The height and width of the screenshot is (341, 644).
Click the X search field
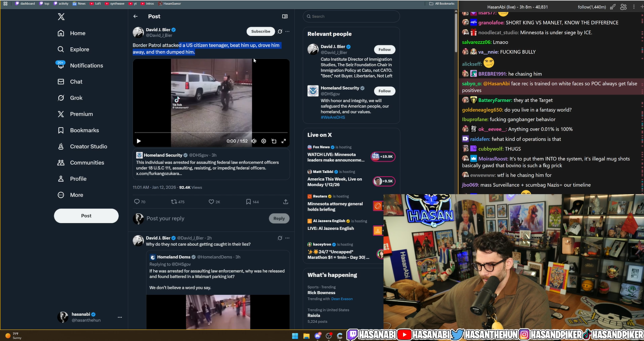coord(351,16)
